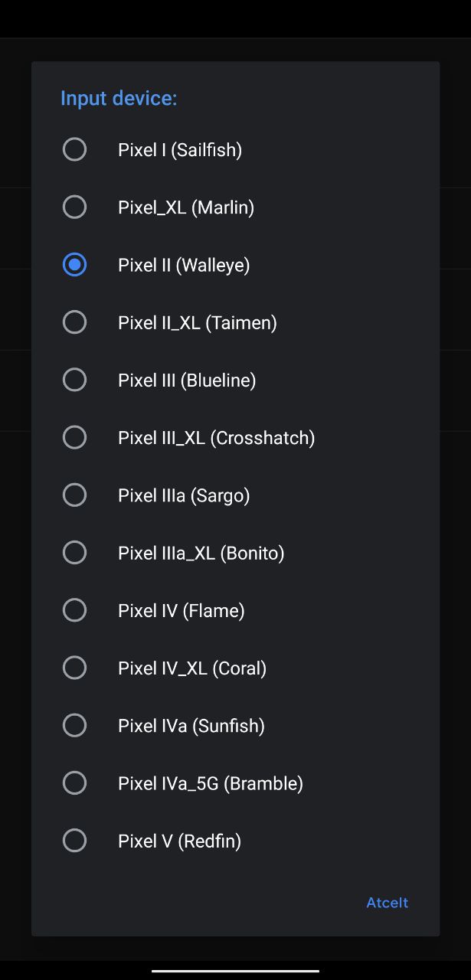This screenshot has height=980, width=471.
Task: Click the Atcelt cancel button
Action: (x=388, y=903)
